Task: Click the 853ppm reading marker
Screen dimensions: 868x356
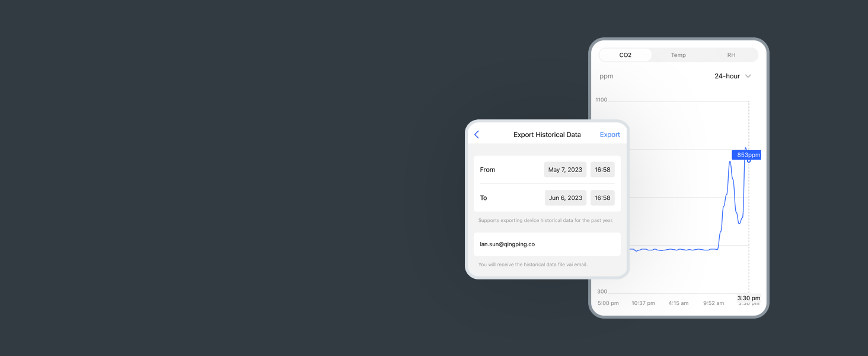Action: pos(746,155)
